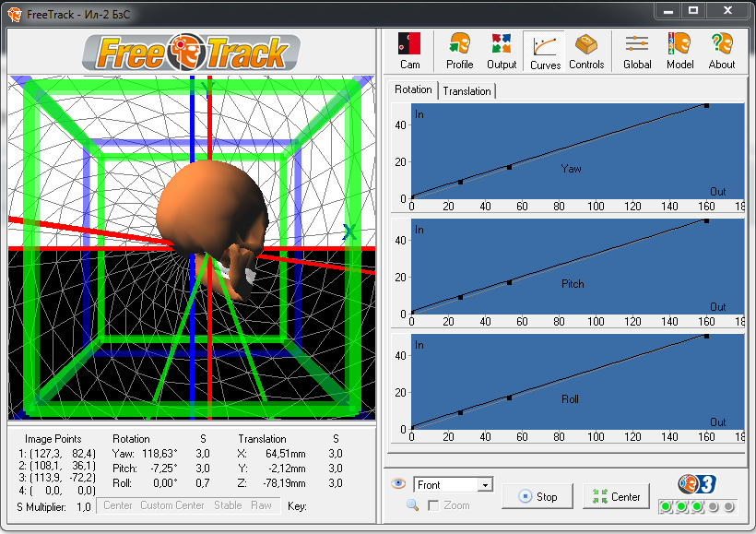Click the rightmost grey status LED
The height and width of the screenshot is (534, 756).
coord(728,506)
